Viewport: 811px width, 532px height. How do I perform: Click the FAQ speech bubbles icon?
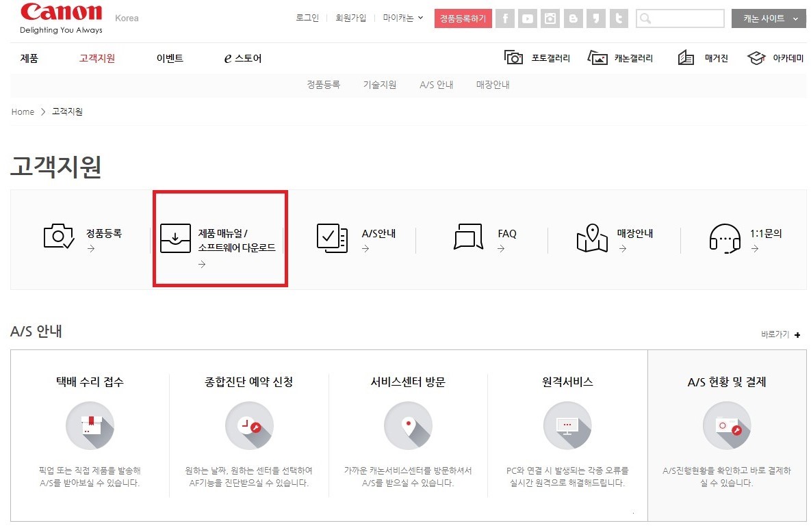click(x=468, y=237)
